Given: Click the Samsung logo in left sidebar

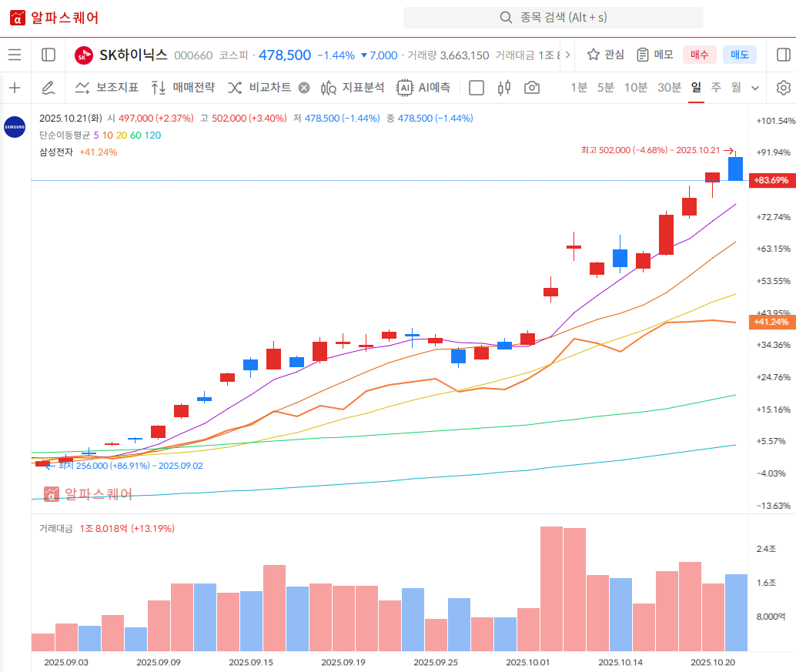Looking at the screenshot, I should click(15, 127).
